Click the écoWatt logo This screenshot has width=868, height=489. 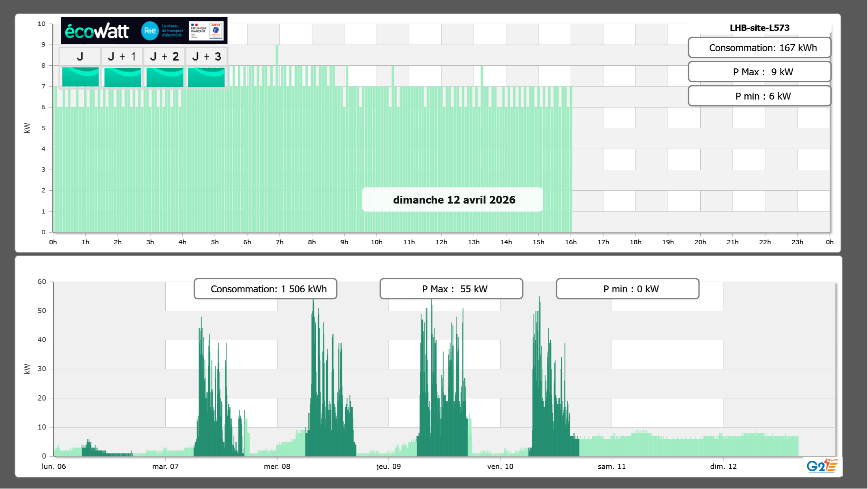click(x=97, y=31)
